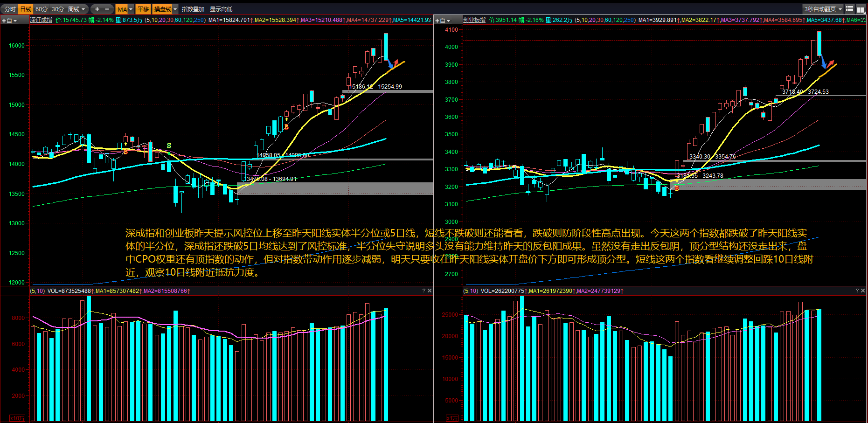Image resolution: width=868 pixels, height=423 pixels.
Task: Switch to multi-window grid layout icon
Action: coord(861,9)
